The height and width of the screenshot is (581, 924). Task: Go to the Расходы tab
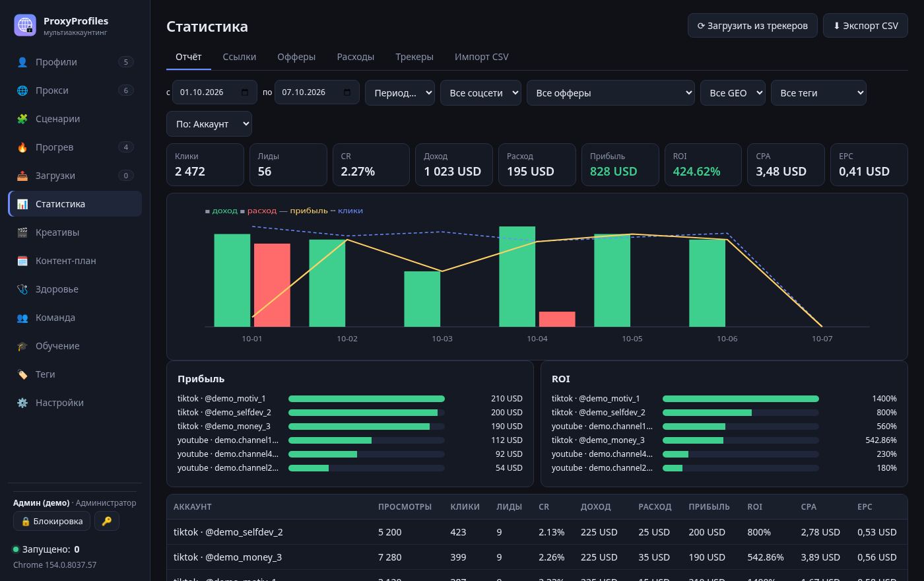356,57
